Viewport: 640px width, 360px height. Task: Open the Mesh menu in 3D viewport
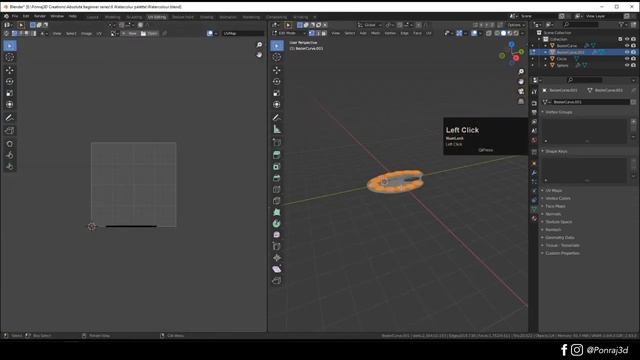[x=376, y=33]
